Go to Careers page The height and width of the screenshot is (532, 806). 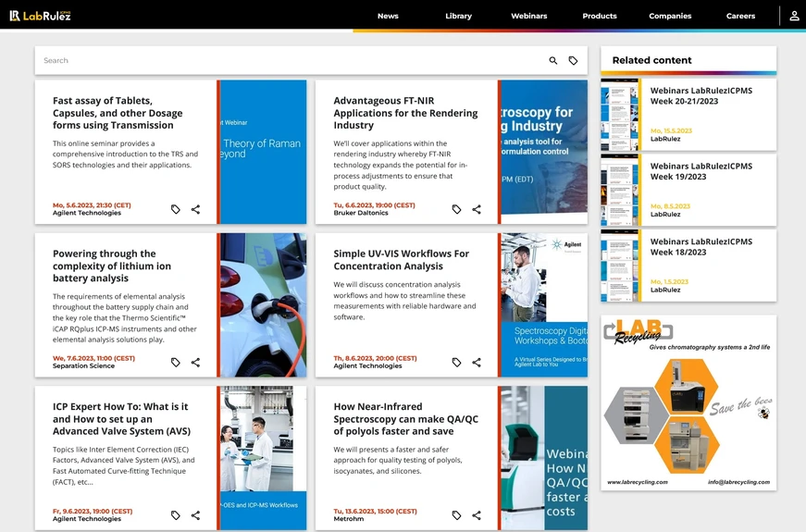pyautogui.click(x=740, y=16)
